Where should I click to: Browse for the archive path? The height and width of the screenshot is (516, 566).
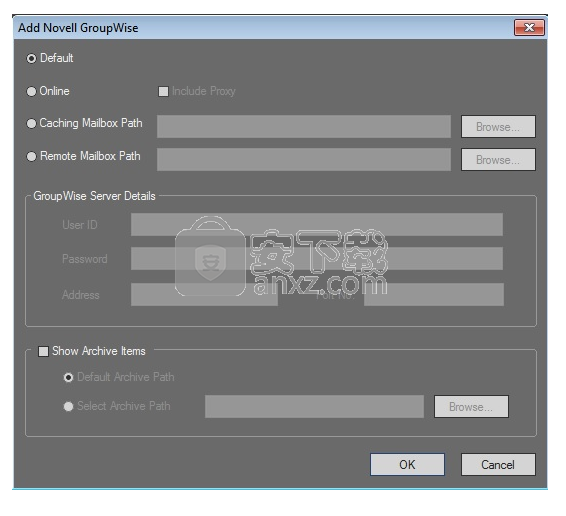471,407
